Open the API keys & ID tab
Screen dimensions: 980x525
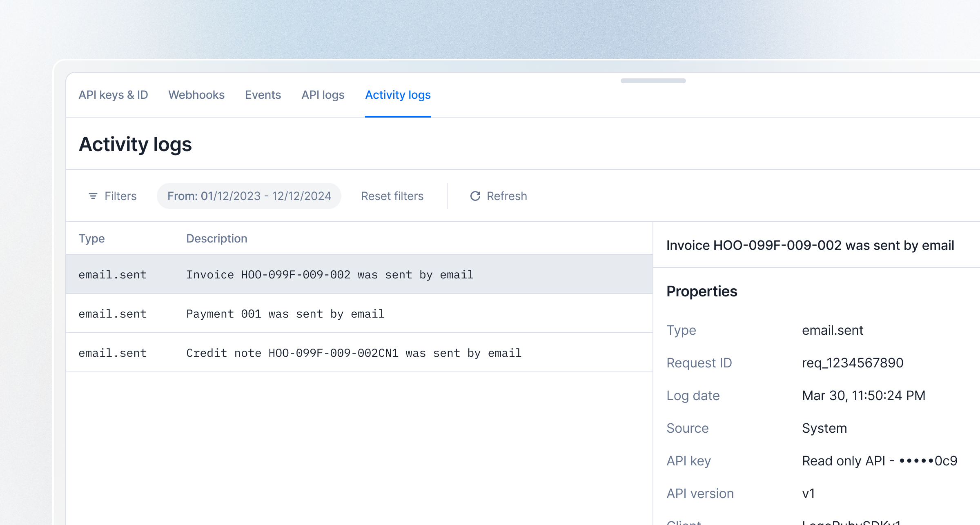113,95
